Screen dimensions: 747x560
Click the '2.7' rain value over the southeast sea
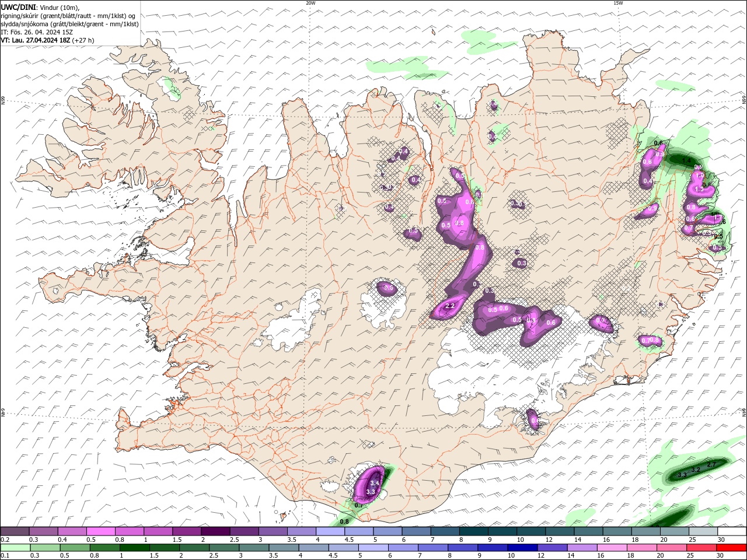pos(711,464)
